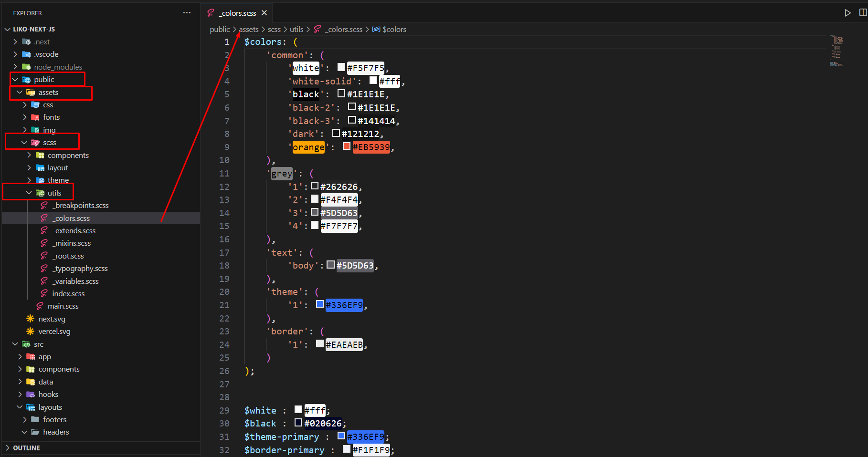Click the $colors breadcrumb item
The width and height of the screenshot is (868, 457).
[394, 30]
